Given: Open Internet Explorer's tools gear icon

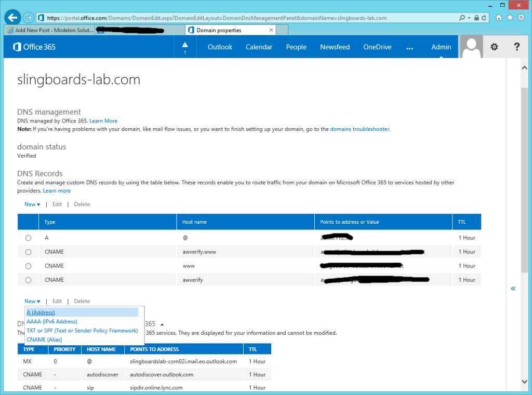Looking at the screenshot, I should pos(521,17).
